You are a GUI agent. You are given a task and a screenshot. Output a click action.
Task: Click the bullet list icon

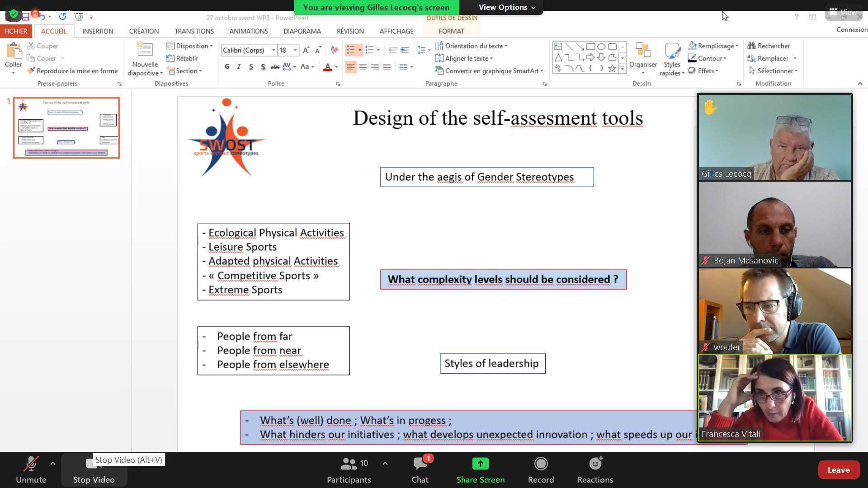coord(350,50)
